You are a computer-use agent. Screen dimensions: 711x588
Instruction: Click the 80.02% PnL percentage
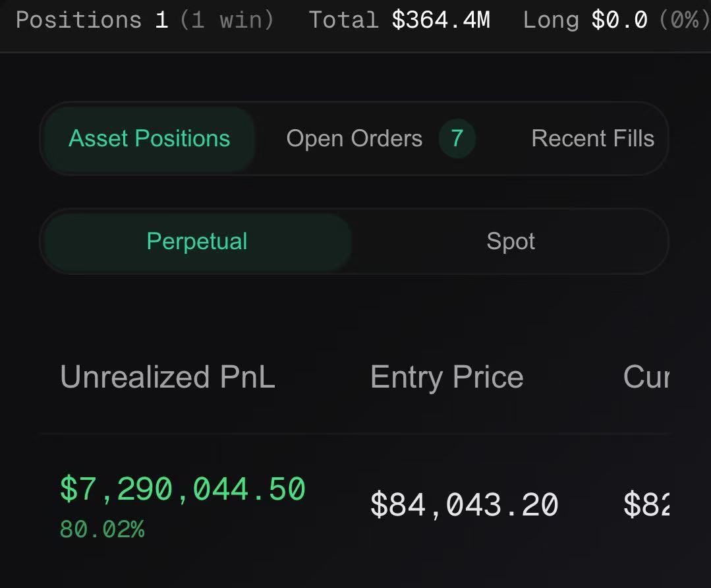(102, 529)
